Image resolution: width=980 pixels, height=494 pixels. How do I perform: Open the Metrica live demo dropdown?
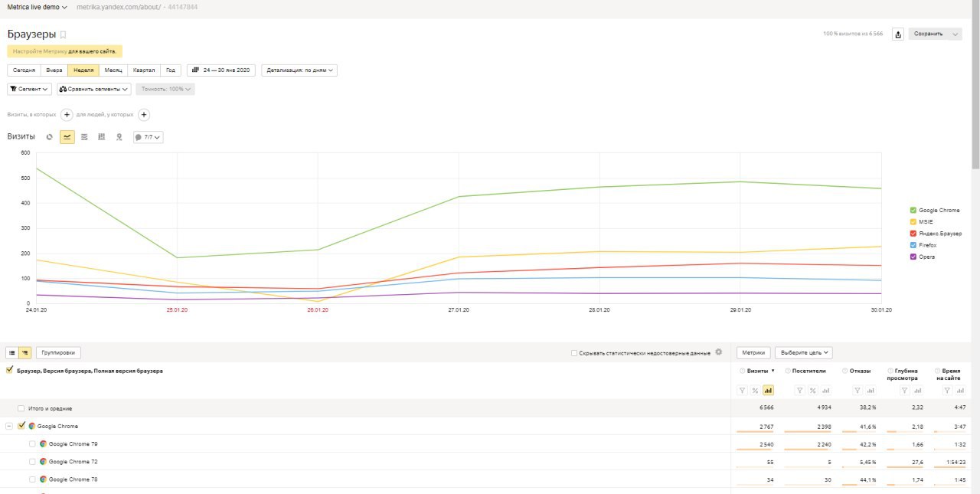38,7
